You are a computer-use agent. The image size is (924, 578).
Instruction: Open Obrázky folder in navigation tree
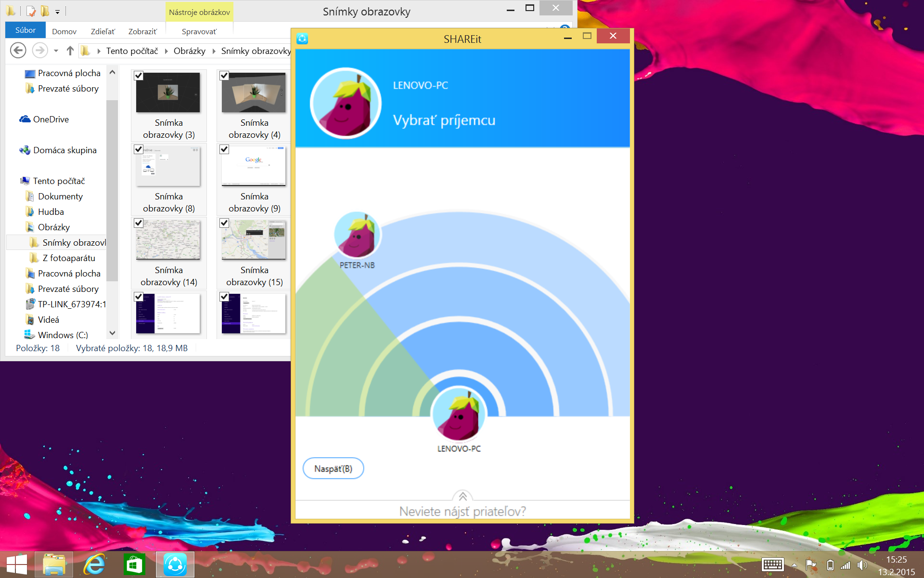point(48,227)
